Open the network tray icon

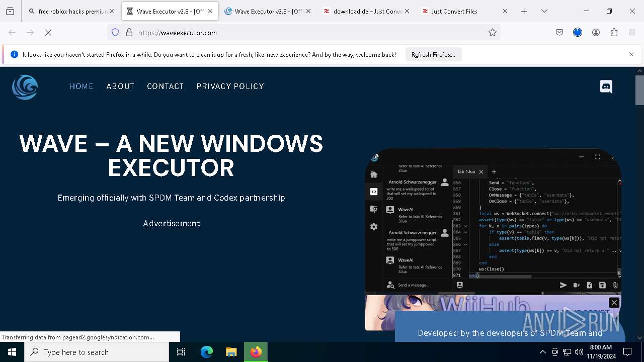(x=567, y=352)
